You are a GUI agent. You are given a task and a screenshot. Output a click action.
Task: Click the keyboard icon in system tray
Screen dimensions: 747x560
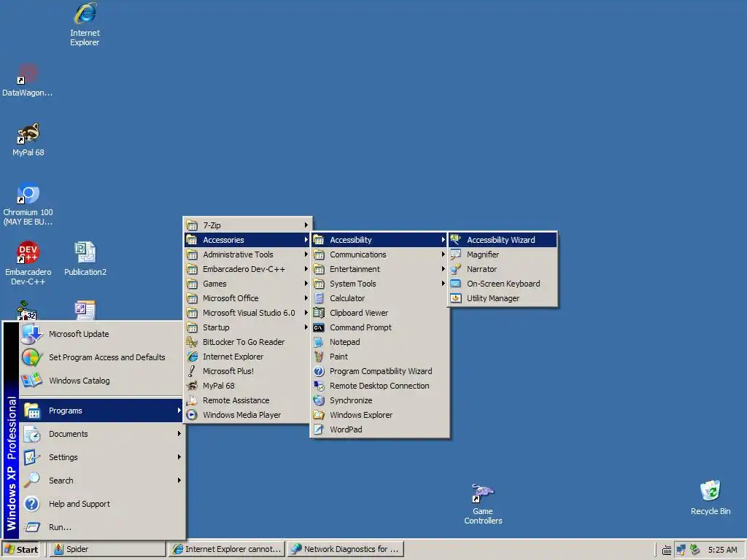click(667, 551)
